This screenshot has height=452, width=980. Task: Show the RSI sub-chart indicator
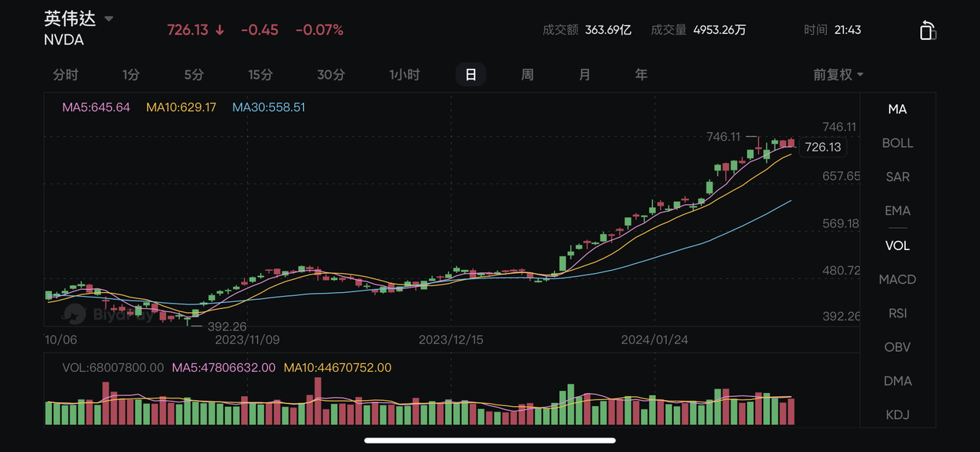coord(897,313)
